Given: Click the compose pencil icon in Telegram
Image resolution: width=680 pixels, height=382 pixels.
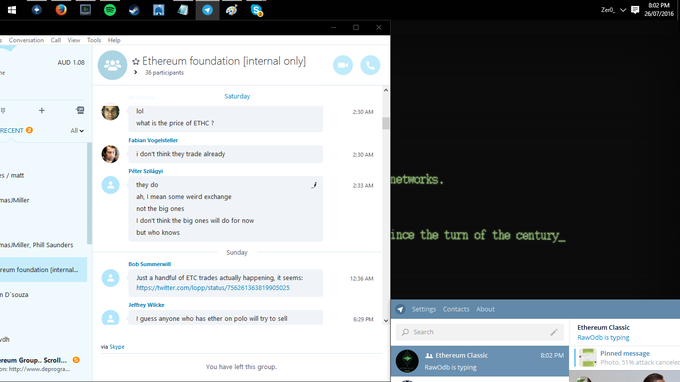Looking at the screenshot, I should pos(554,332).
